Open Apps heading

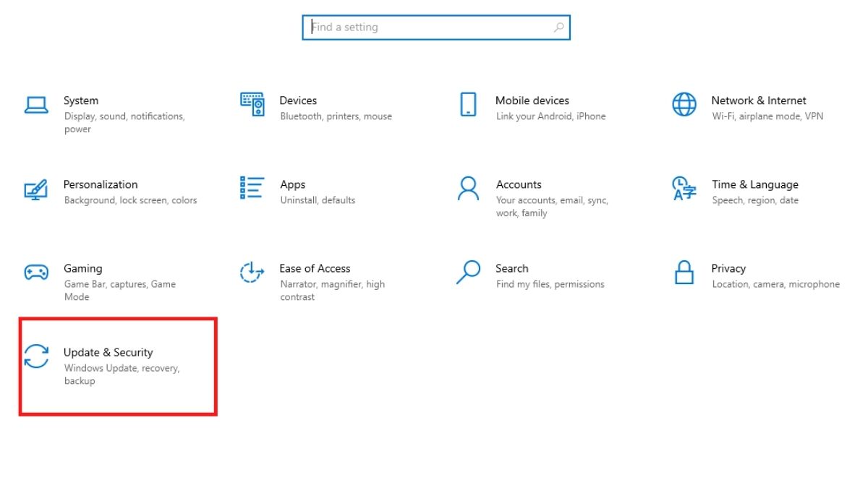click(x=293, y=185)
